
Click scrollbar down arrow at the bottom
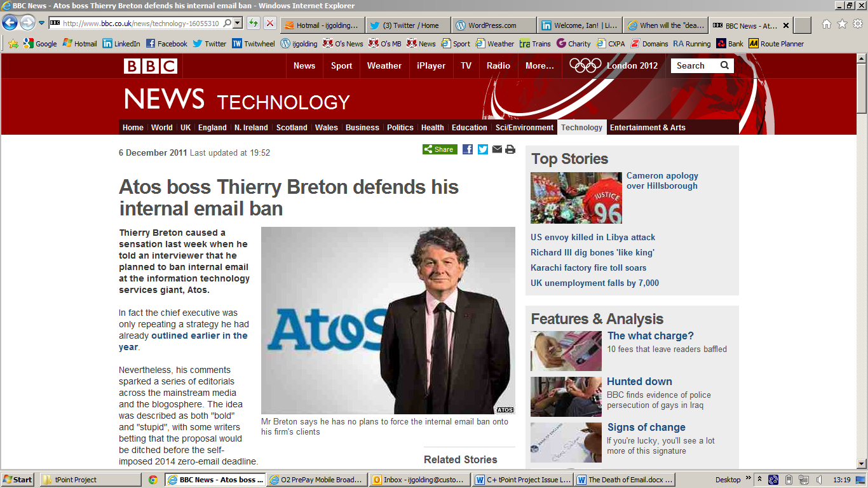862,464
